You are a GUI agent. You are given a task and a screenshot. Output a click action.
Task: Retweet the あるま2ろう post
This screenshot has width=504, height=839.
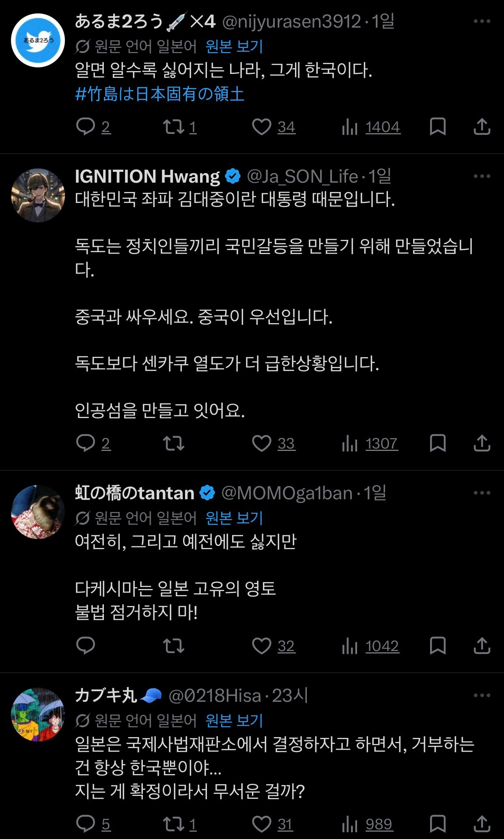pyautogui.click(x=174, y=127)
